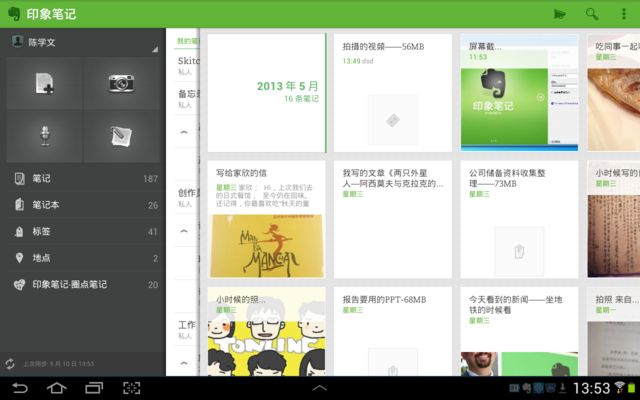Tap Android back button
640x400 pixels.
click(x=19, y=388)
